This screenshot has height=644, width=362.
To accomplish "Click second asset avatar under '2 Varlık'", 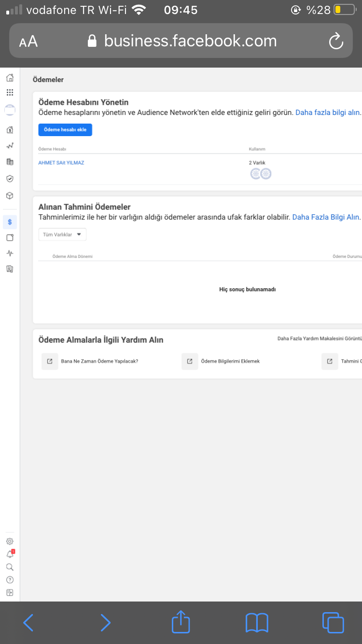I will (x=266, y=174).
